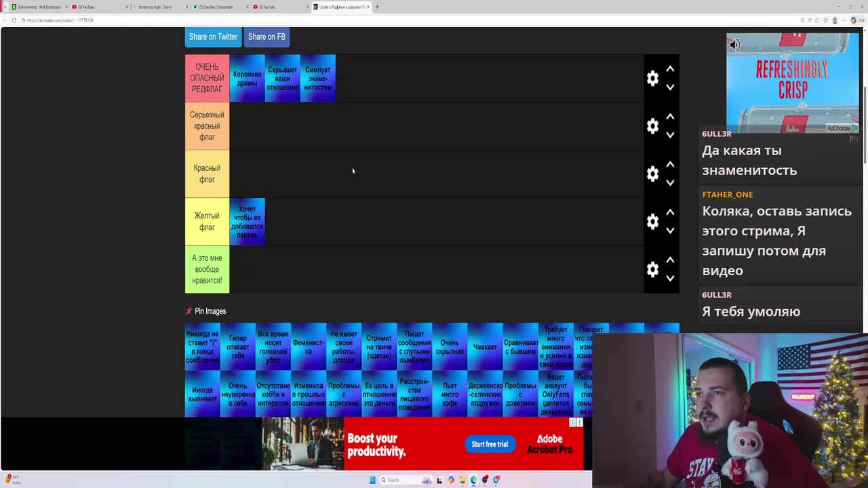Open settings gear for Серьезный красный флаг row

pyautogui.click(x=652, y=126)
